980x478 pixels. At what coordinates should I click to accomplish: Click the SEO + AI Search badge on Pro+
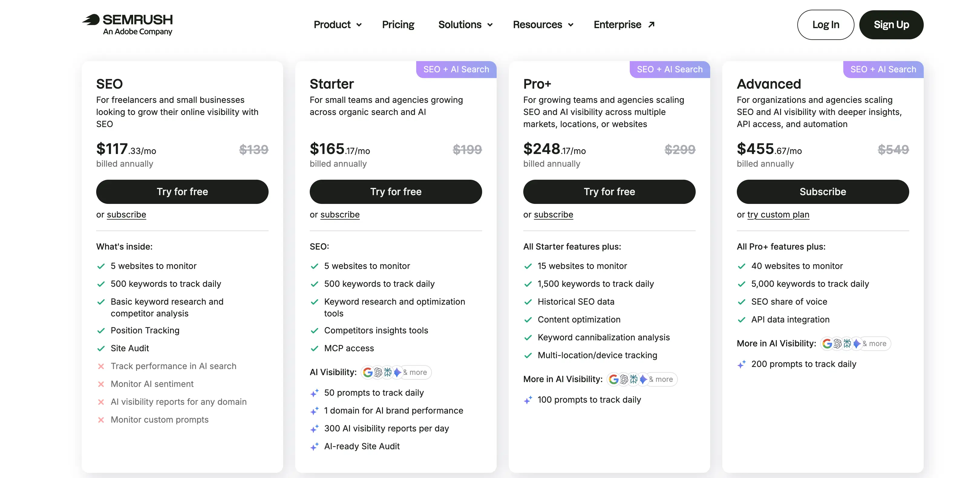(670, 69)
